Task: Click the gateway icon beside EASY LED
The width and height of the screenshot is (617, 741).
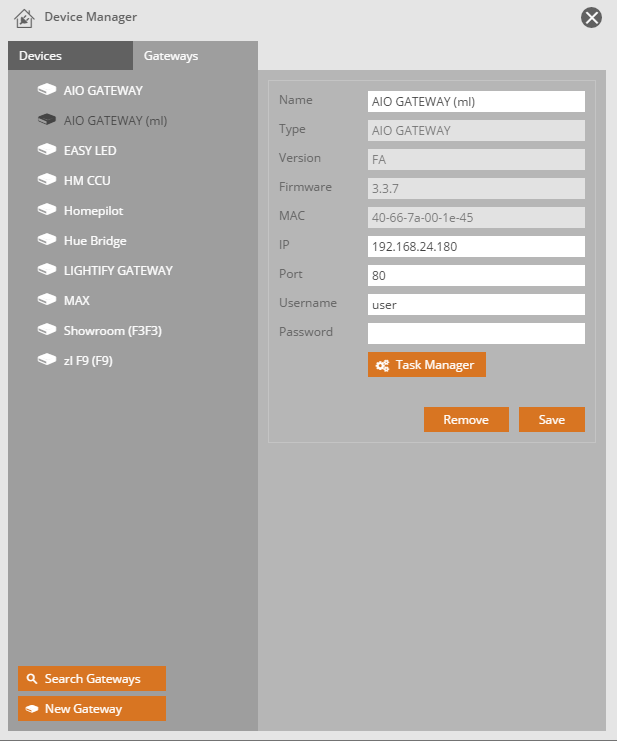Action: [x=46, y=150]
